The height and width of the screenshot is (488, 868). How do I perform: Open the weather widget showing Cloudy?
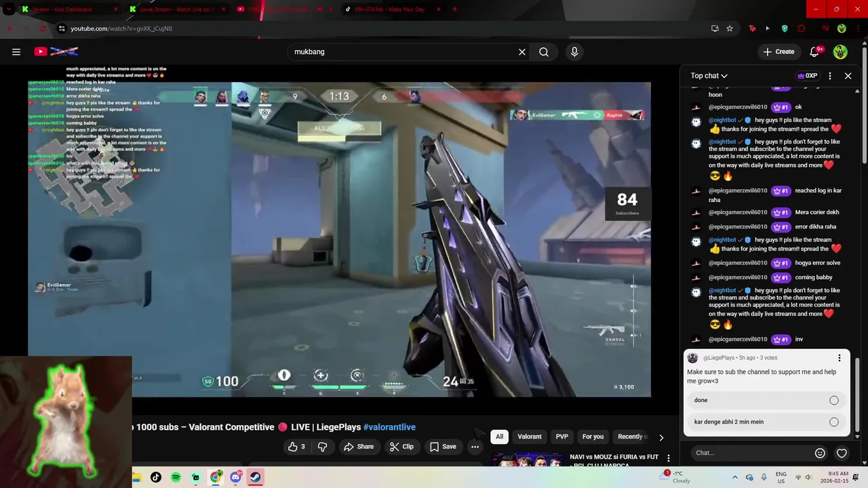pyautogui.click(x=675, y=477)
